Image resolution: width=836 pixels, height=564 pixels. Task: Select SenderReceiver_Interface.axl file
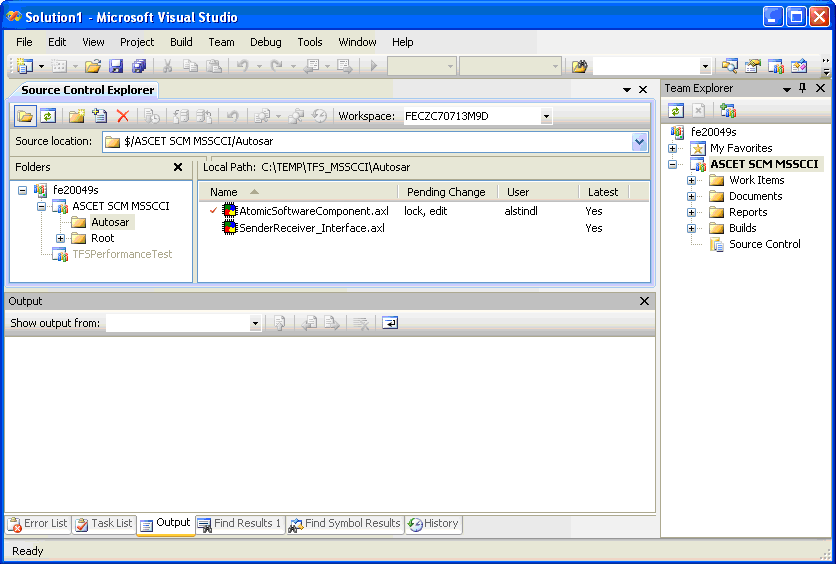click(312, 228)
